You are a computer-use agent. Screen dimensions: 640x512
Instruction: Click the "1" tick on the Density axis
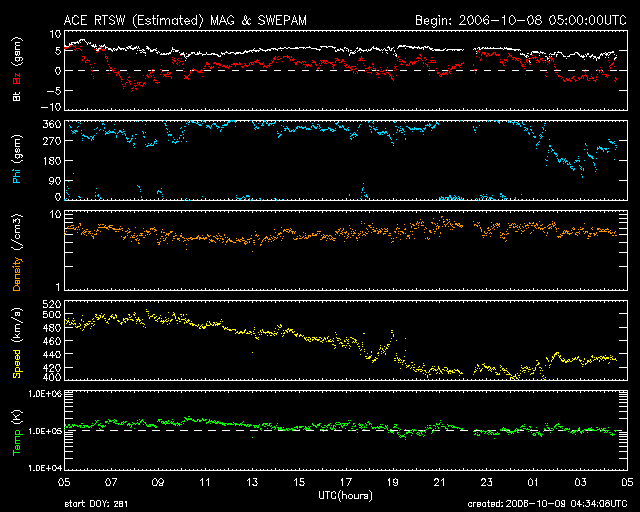[x=58, y=287]
